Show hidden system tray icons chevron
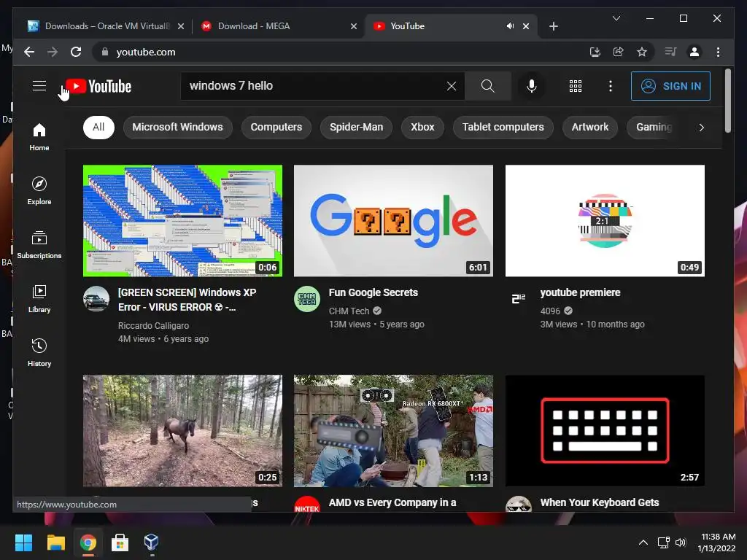The height and width of the screenshot is (560, 747). [x=643, y=542]
